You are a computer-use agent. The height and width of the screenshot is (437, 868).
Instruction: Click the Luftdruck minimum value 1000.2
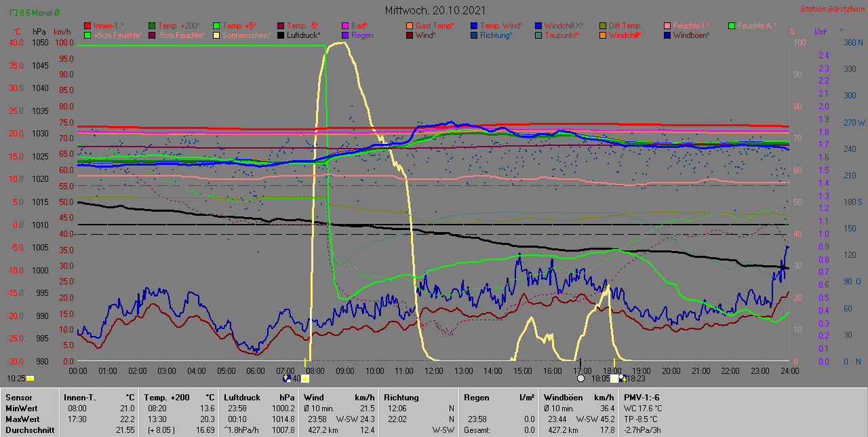click(282, 408)
